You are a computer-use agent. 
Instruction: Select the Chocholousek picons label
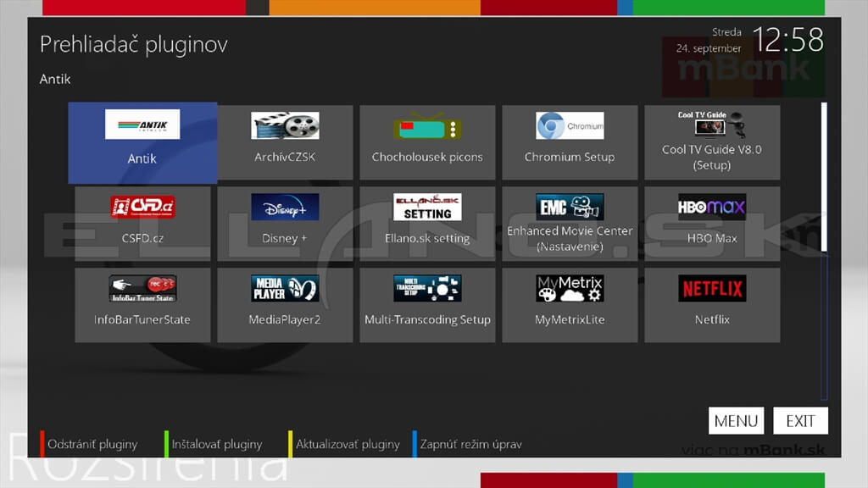427,157
